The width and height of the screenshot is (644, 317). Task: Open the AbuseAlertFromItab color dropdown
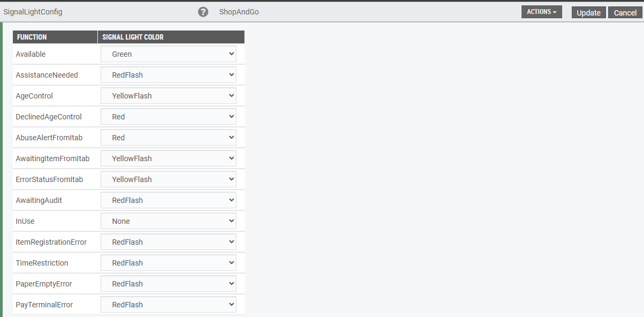click(x=168, y=138)
